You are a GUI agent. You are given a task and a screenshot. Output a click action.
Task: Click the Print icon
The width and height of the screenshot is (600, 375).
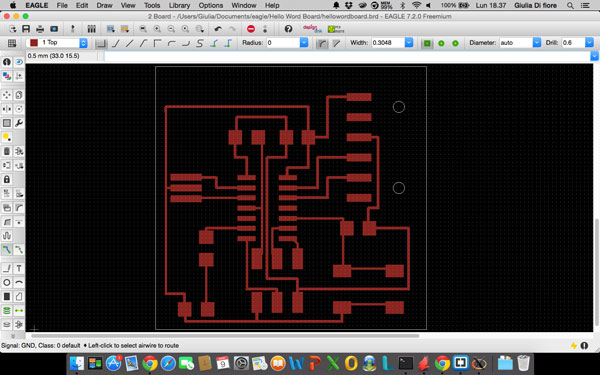click(x=40, y=29)
